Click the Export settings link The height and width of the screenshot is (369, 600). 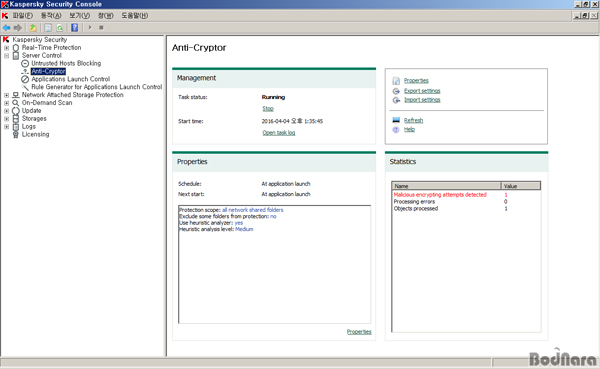coord(422,91)
